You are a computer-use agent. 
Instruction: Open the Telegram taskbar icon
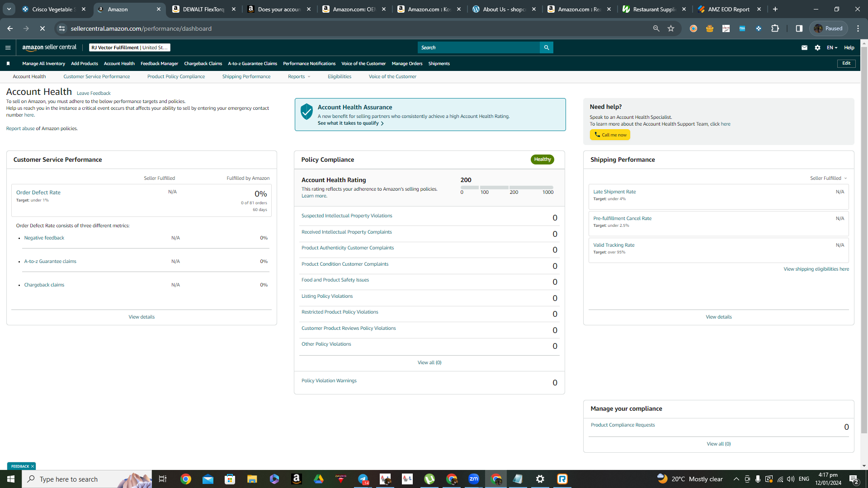363,479
